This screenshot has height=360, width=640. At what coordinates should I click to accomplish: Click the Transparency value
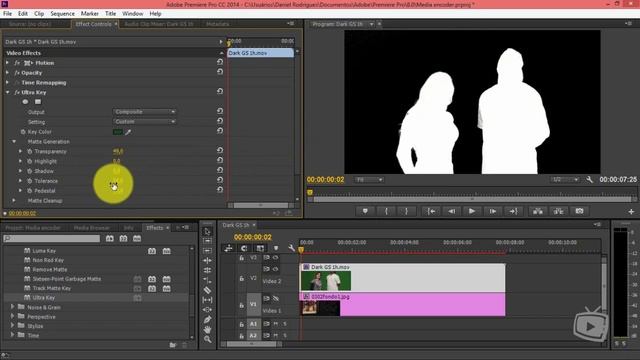pos(118,151)
